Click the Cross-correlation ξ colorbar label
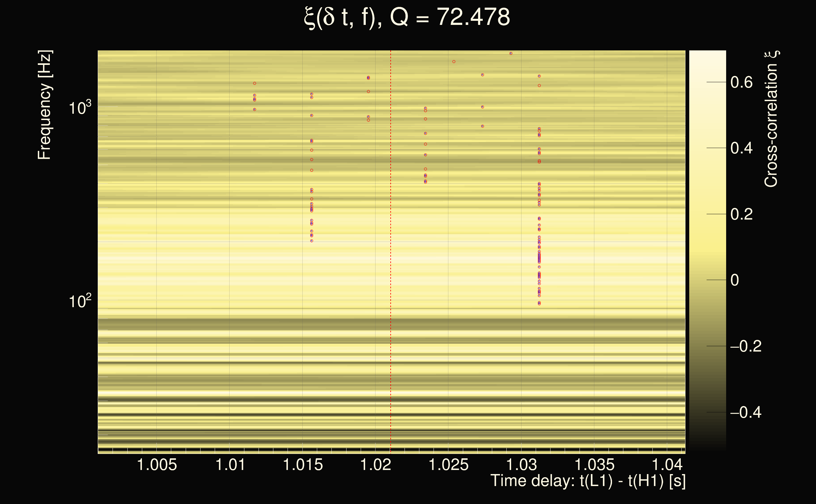816x504 pixels. 771,119
